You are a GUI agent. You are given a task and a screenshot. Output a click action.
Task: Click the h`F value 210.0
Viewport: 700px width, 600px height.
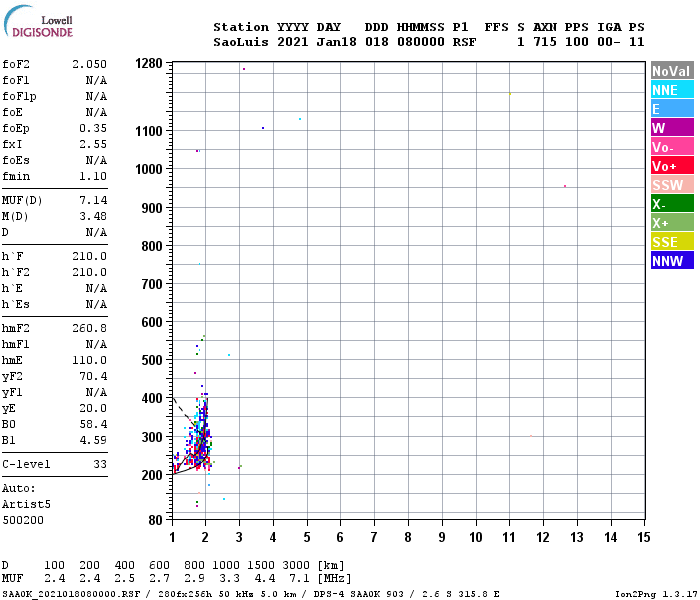pyautogui.click(x=89, y=256)
